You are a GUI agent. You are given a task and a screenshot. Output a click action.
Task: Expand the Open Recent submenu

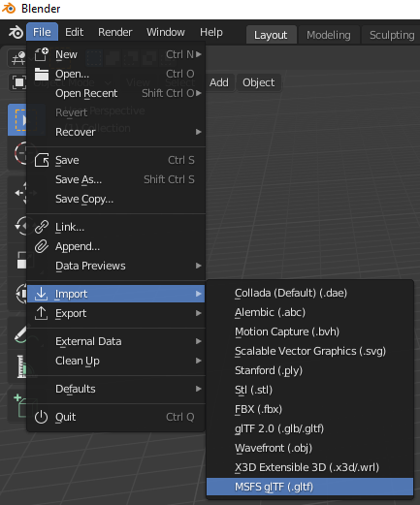point(116,93)
